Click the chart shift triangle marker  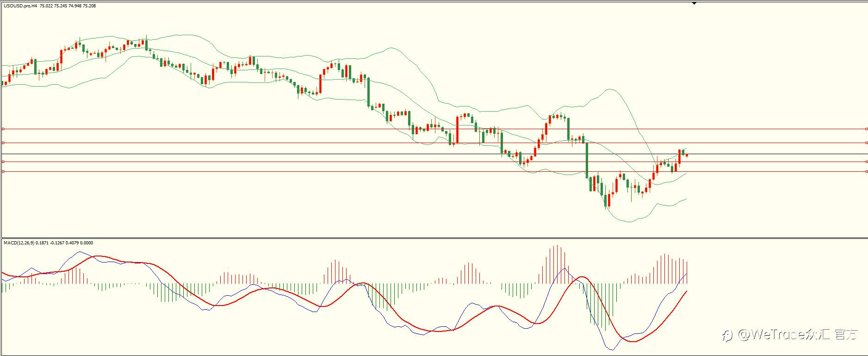(694, 3)
